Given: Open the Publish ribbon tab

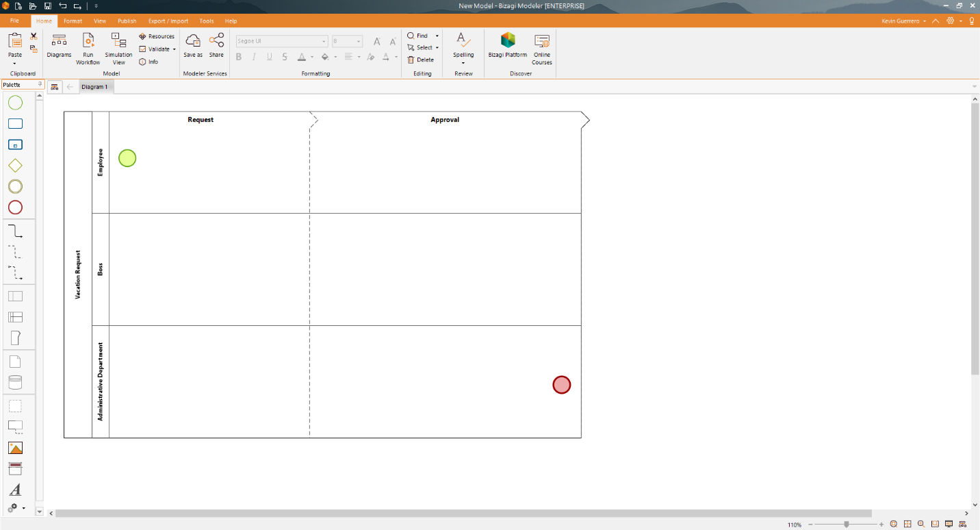Looking at the screenshot, I should (127, 21).
